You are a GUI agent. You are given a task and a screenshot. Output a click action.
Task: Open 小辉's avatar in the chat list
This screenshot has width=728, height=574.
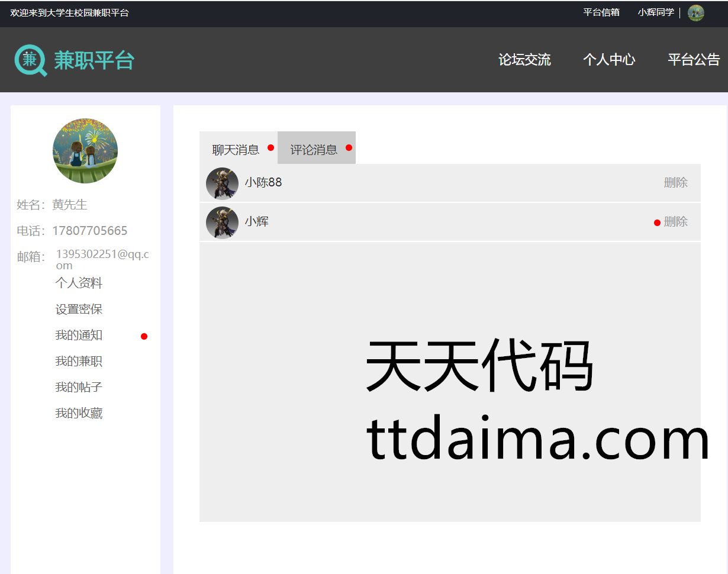tap(222, 222)
